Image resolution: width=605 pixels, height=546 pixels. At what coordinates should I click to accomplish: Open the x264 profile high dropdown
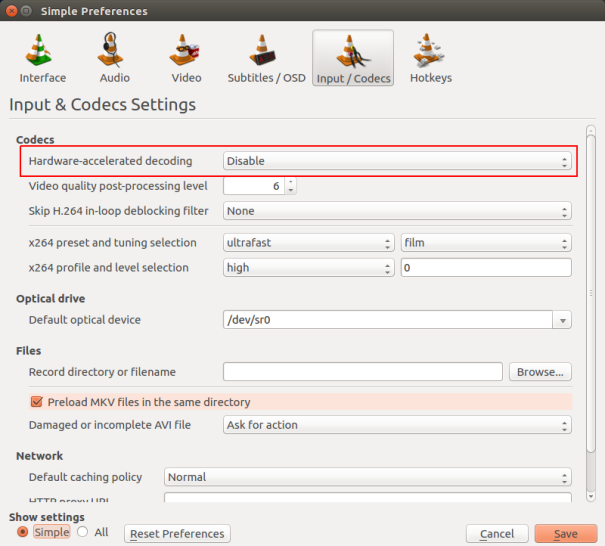click(x=308, y=268)
